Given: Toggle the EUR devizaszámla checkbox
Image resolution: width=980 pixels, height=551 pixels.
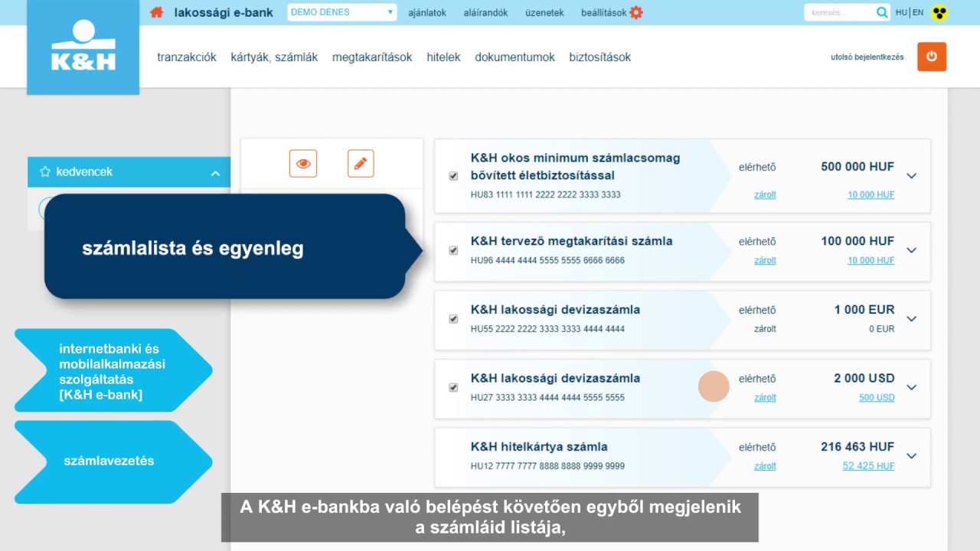Looking at the screenshot, I should pyautogui.click(x=453, y=319).
